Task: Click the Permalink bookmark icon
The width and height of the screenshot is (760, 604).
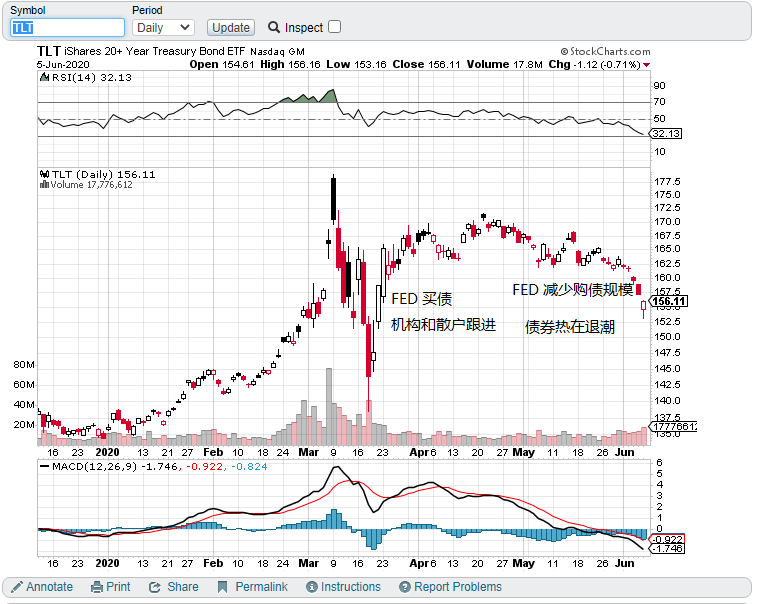Action: [x=222, y=587]
